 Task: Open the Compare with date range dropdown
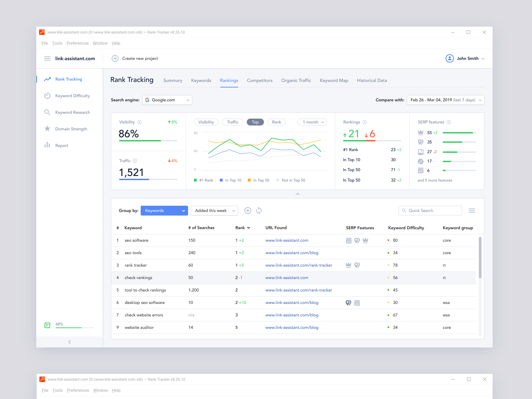(446, 100)
